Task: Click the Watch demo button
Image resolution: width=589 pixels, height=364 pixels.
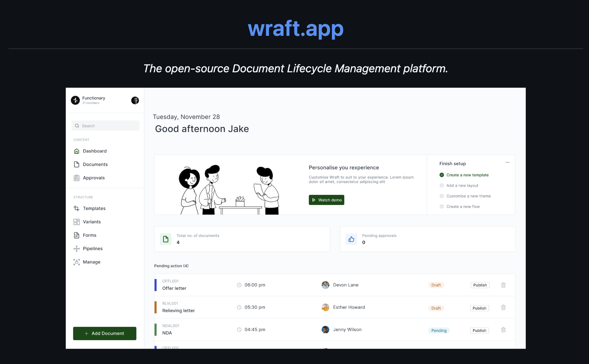Action: coord(327,200)
